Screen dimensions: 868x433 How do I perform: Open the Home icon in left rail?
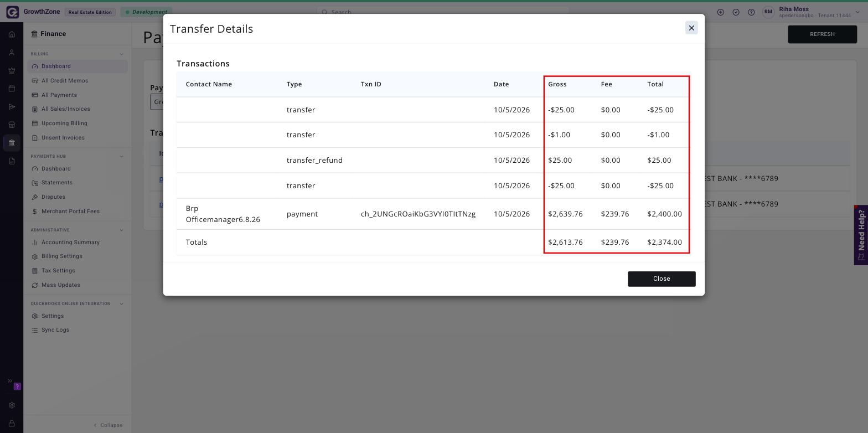click(12, 34)
